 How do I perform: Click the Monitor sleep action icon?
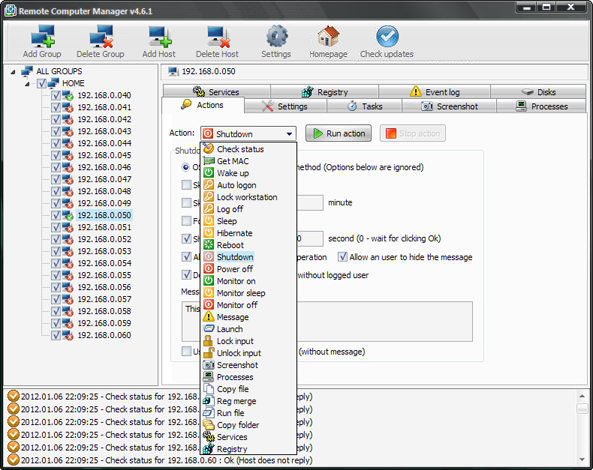tap(208, 293)
